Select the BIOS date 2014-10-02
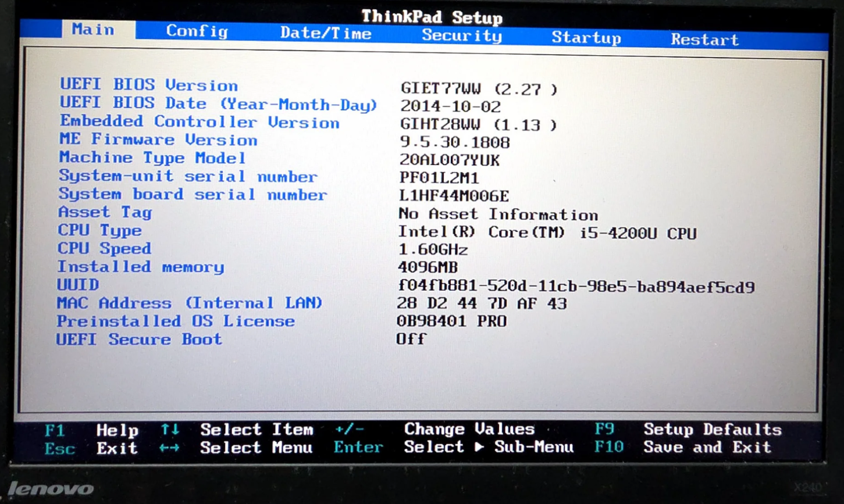 450,107
